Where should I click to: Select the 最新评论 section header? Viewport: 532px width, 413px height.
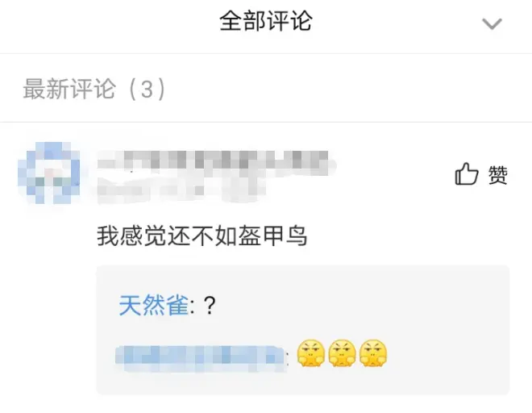click(x=69, y=89)
